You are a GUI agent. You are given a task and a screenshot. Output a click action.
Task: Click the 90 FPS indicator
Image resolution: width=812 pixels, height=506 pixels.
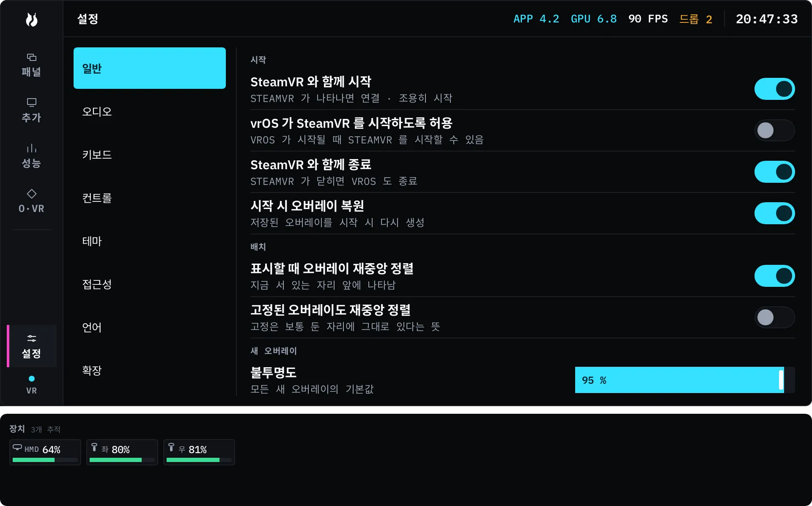tap(648, 19)
